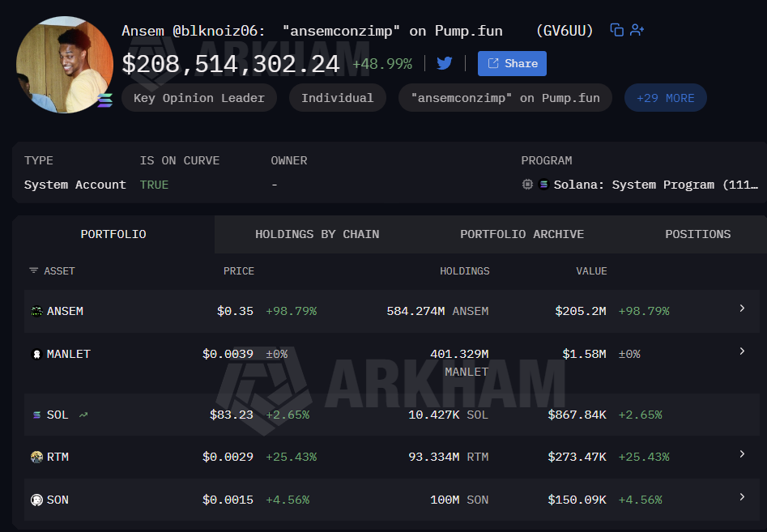Screen dimensions: 767x532
Task: Switch to the PORTFOLIO tab
Action: [113, 234]
